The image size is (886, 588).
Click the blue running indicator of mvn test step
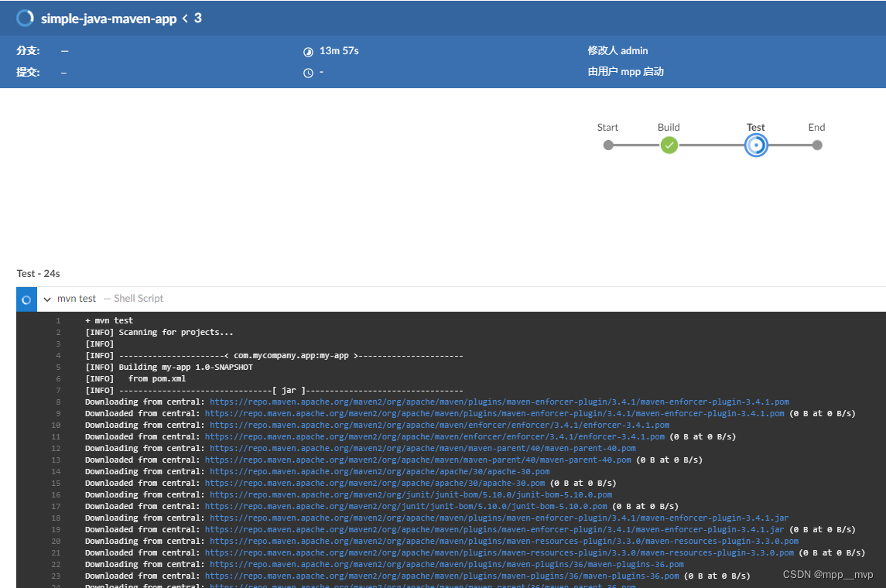(26, 299)
